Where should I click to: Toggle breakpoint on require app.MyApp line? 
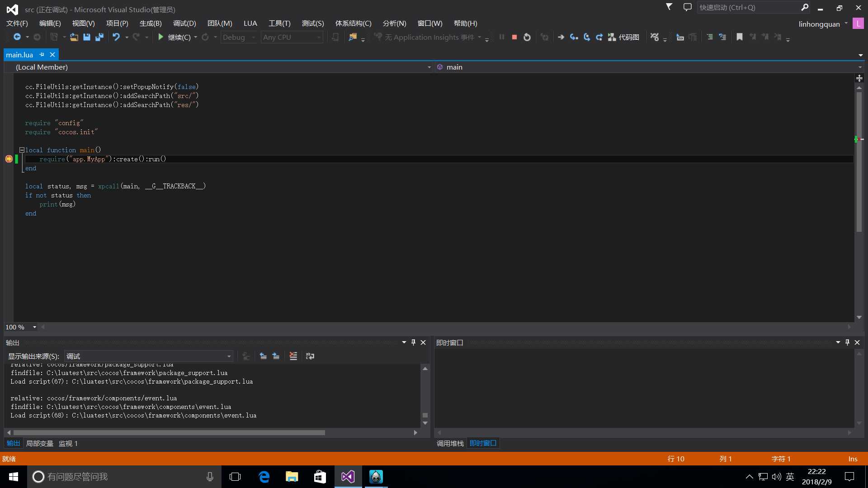(x=9, y=159)
